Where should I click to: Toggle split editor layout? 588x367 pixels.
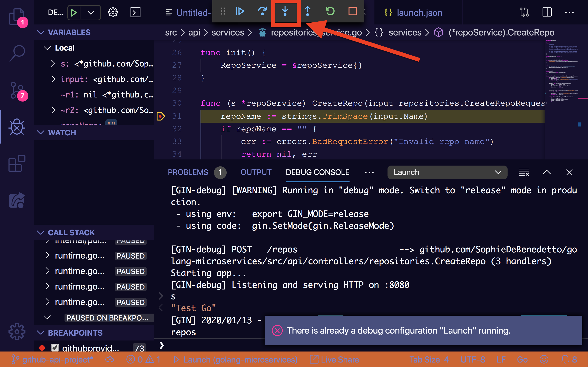tap(547, 12)
